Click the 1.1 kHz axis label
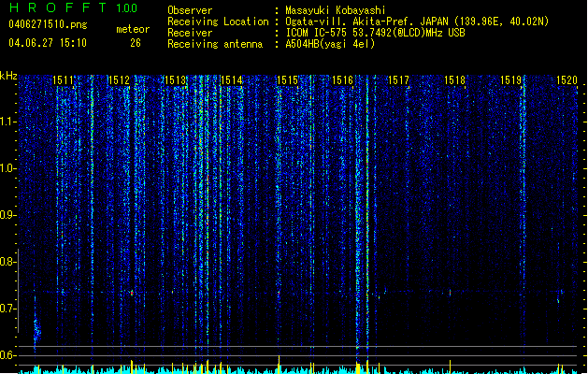This screenshot has width=588, height=374. pos(7,122)
